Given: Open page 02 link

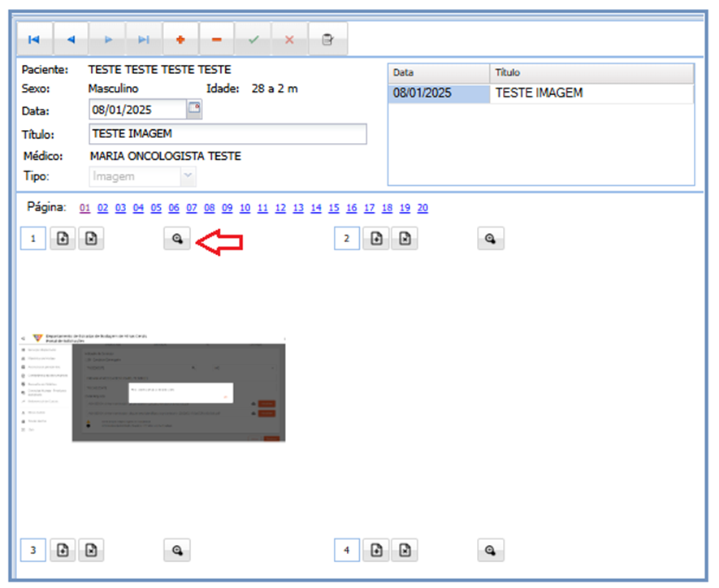Looking at the screenshot, I should (102, 208).
